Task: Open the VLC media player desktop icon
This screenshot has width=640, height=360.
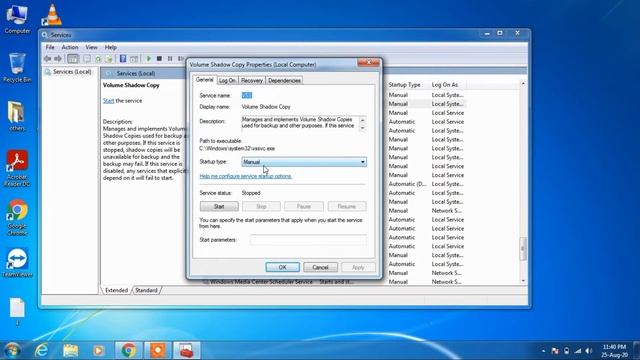Action: (x=52, y=15)
